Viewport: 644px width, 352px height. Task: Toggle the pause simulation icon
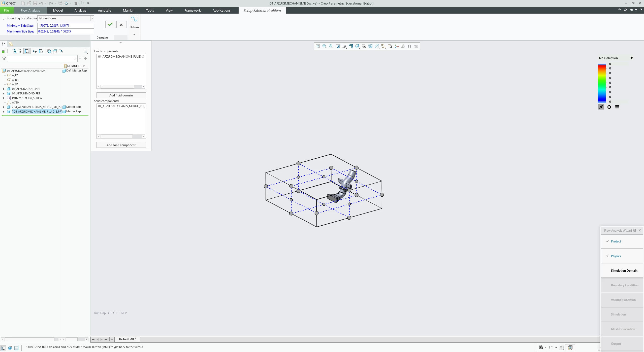pyautogui.click(x=410, y=46)
